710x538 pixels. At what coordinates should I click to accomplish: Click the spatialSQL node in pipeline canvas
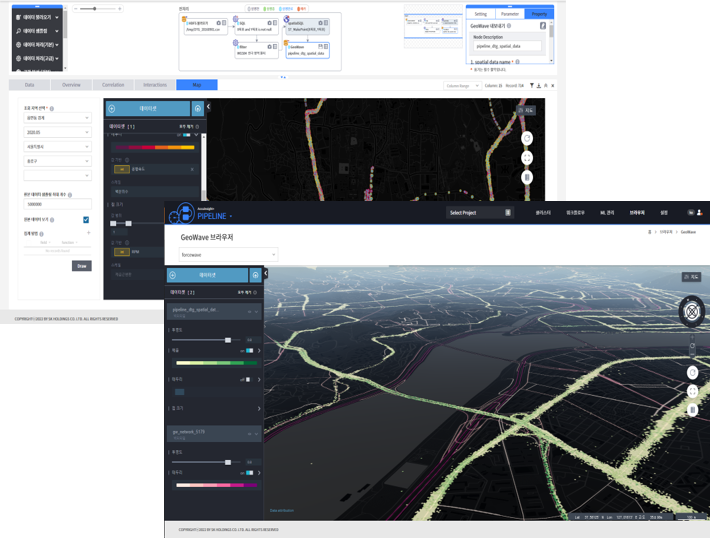pyautogui.click(x=307, y=26)
